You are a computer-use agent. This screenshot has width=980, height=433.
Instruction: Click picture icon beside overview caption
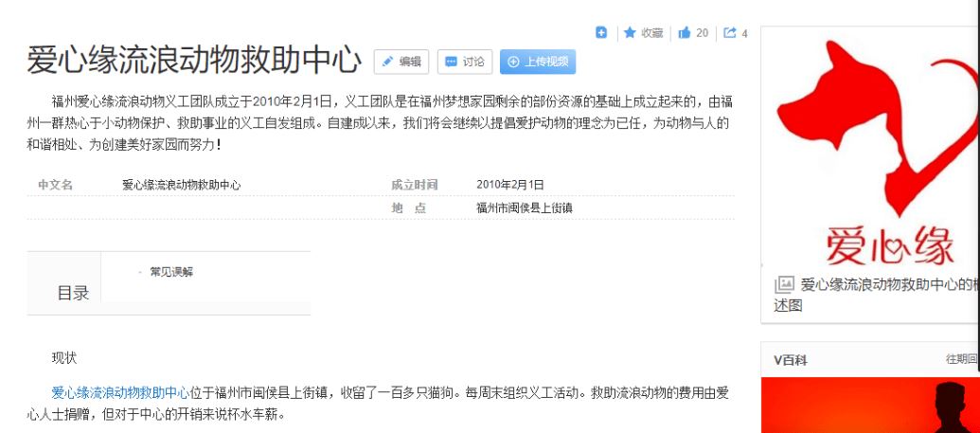[x=784, y=284]
